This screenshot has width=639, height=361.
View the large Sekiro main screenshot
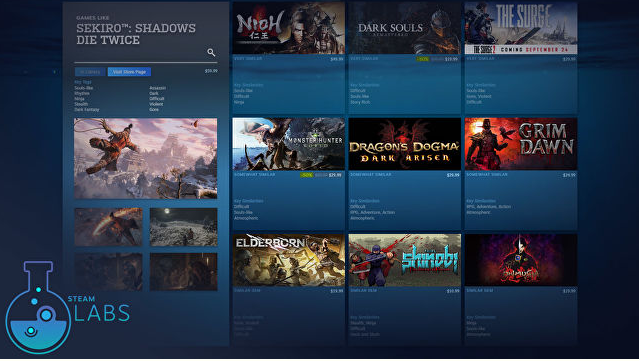[145, 158]
